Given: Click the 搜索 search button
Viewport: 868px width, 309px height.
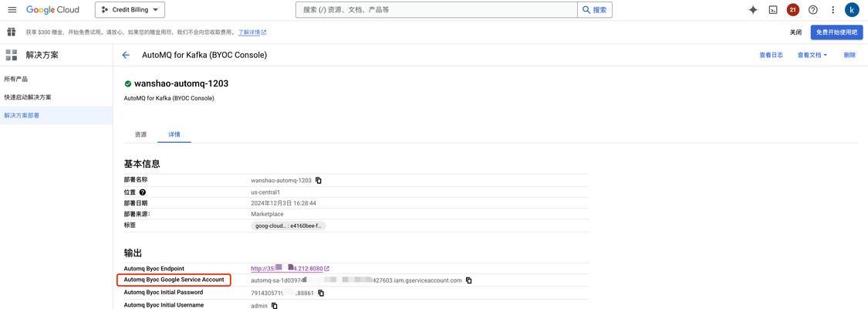Looking at the screenshot, I should [595, 10].
